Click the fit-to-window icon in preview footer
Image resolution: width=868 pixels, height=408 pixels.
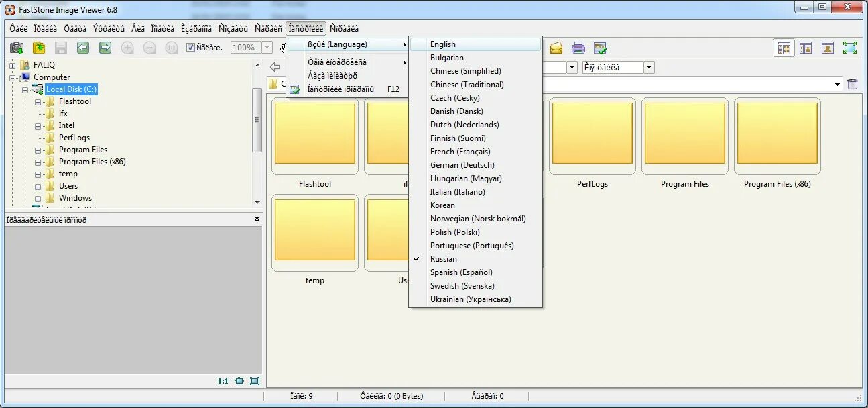239,381
